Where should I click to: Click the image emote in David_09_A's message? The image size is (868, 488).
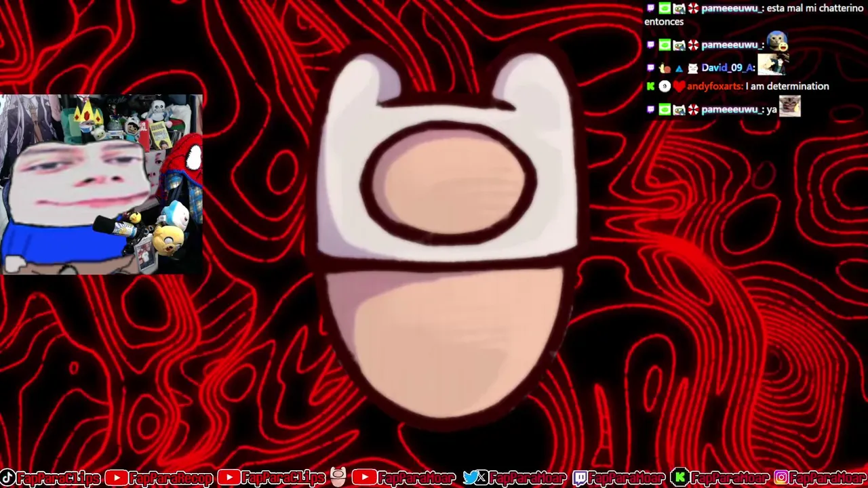point(772,64)
